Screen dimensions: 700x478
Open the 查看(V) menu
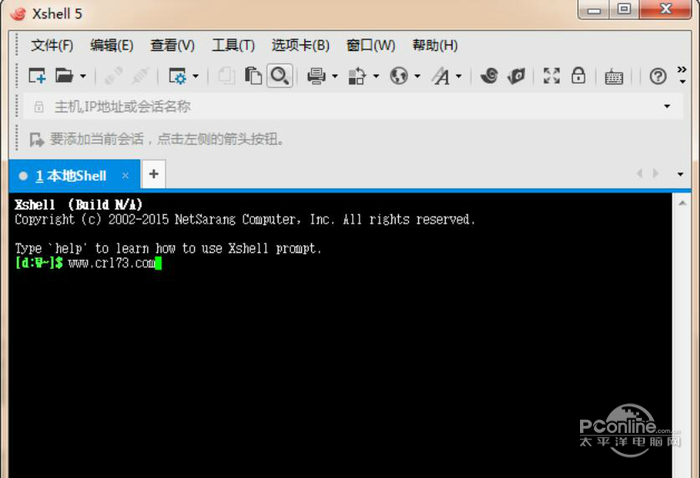[x=173, y=45]
